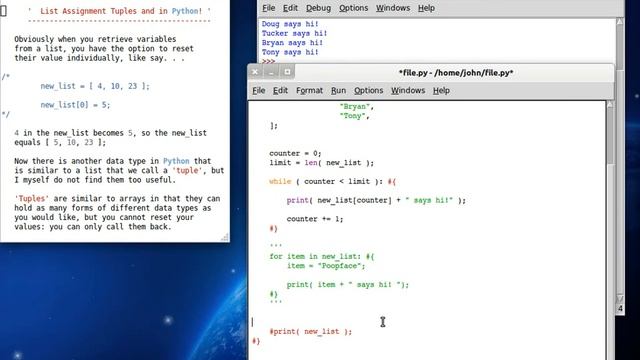Click the print new_list[counter] line

tap(376, 200)
